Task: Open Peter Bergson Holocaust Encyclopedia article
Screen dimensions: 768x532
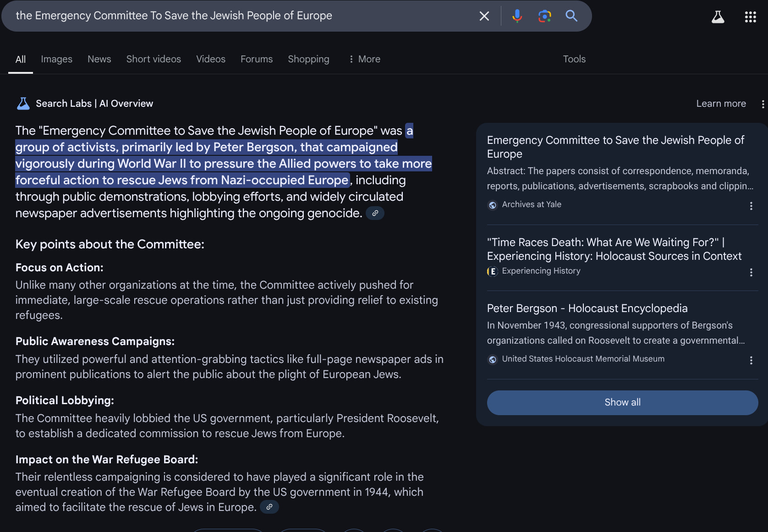Action: click(x=587, y=308)
